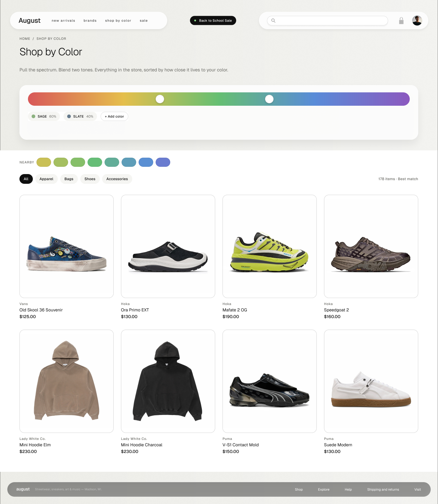
Task: Pick the blue nearby swatch
Action: coord(146,162)
